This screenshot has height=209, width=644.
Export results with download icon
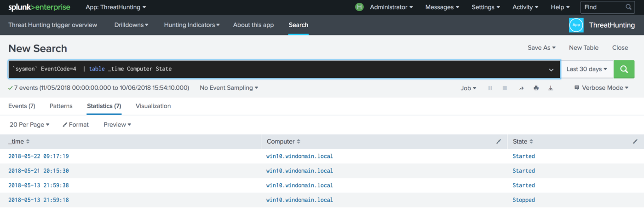tap(551, 88)
